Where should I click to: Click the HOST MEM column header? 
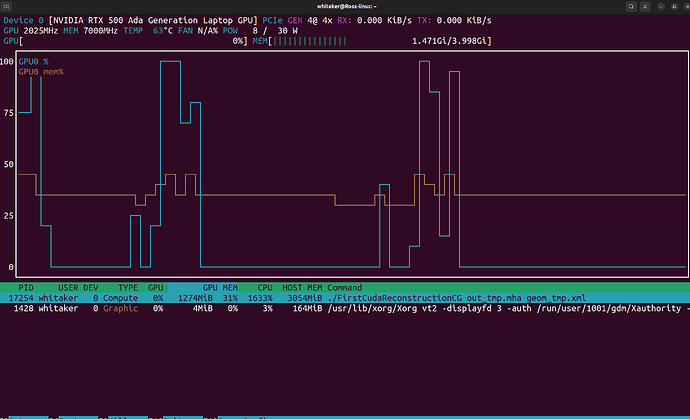[302, 288]
